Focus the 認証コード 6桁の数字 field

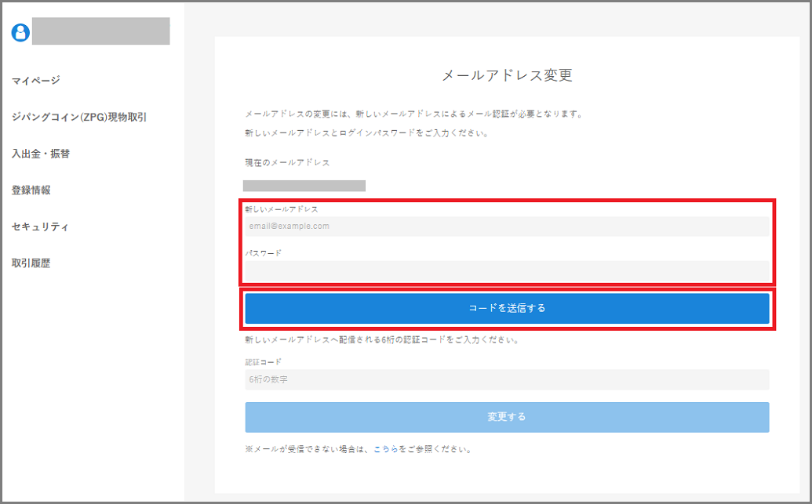(507, 379)
